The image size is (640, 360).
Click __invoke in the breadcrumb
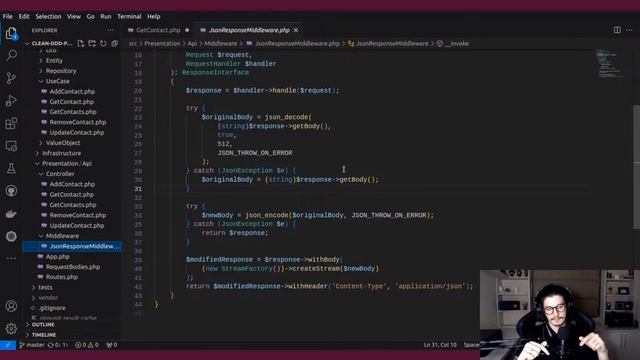tap(457, 44)
